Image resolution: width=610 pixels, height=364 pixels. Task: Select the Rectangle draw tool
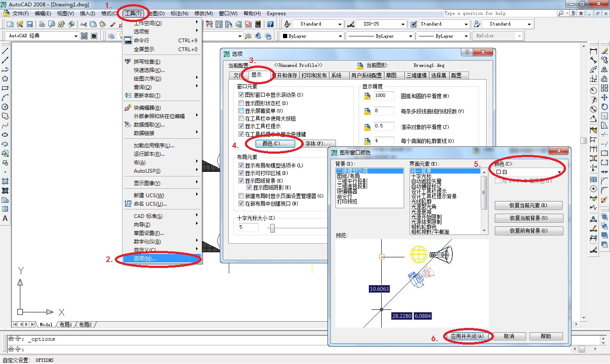pos(5,88)
